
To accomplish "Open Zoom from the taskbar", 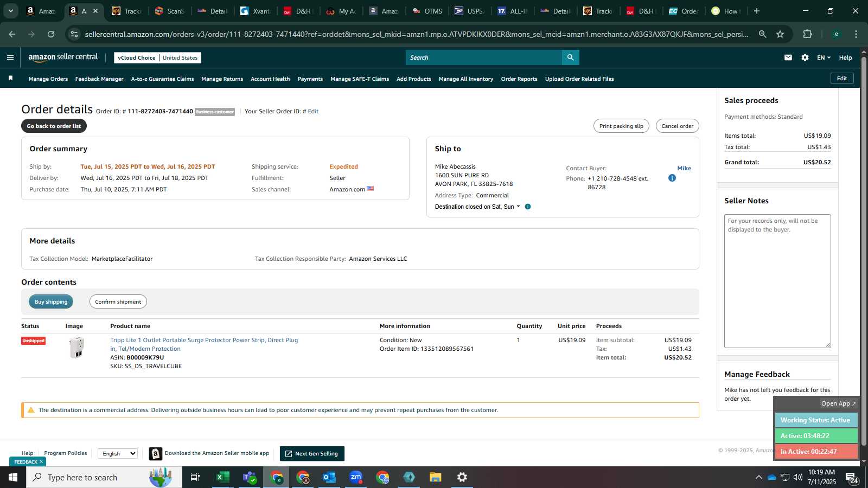I will click(356, 477).
